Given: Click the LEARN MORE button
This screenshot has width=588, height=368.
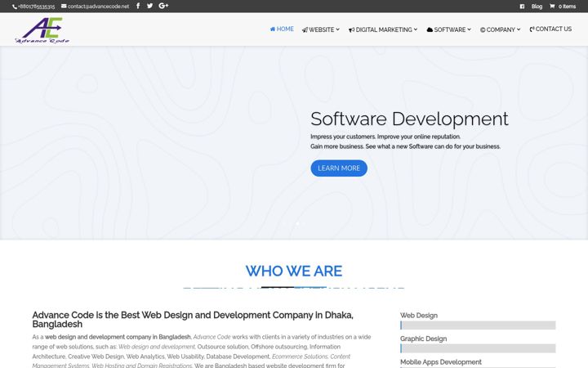Looking at the screenshot, I should (339, 168).
